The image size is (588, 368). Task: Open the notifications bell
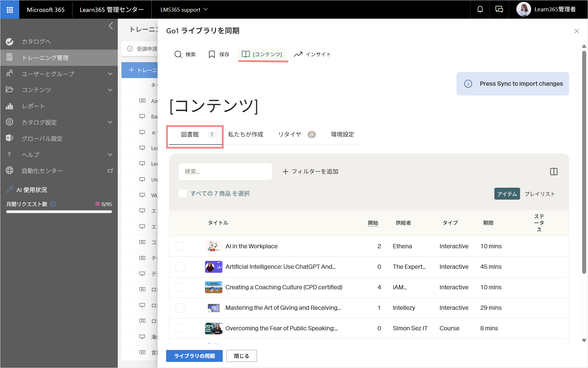coord(480,9)
